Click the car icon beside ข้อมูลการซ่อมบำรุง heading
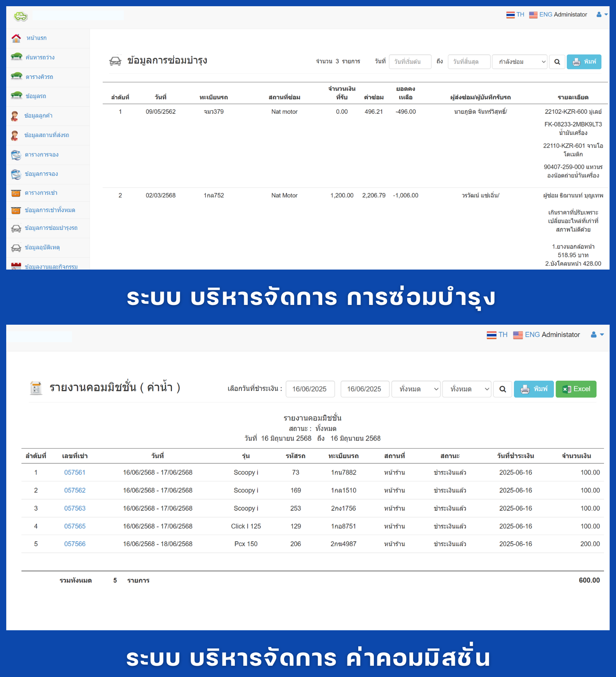 tap(115, 61)
